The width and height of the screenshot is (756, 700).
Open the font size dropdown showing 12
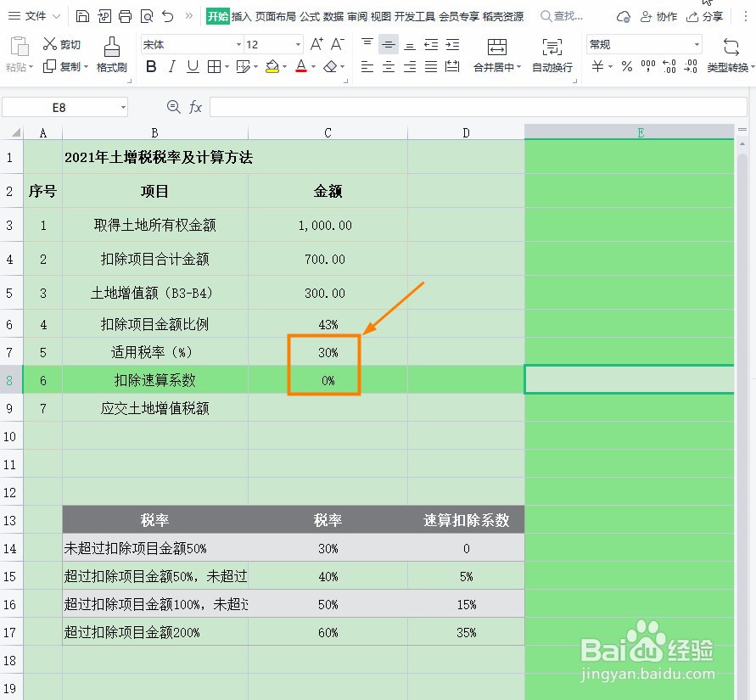(272, 43)
